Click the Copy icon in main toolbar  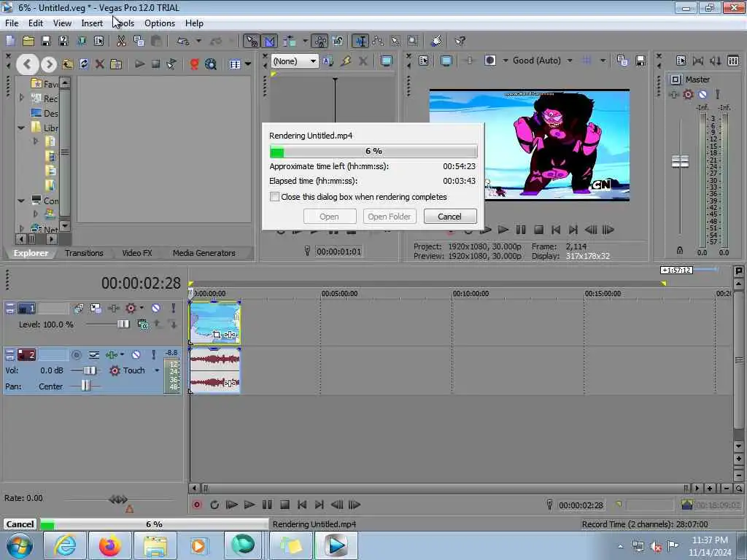pyautogui.click(x=139, y=41)
